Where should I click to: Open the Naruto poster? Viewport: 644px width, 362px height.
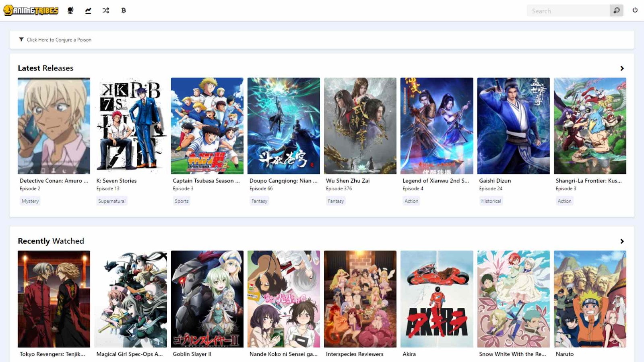pyautogui.click(x=590, y=299)
